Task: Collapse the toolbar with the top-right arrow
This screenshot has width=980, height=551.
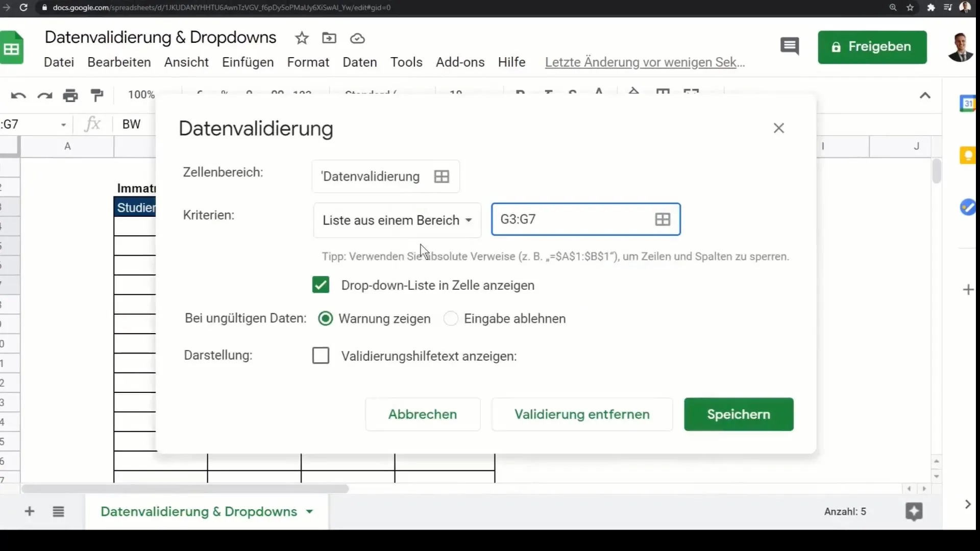Action: tap(925, 95)
